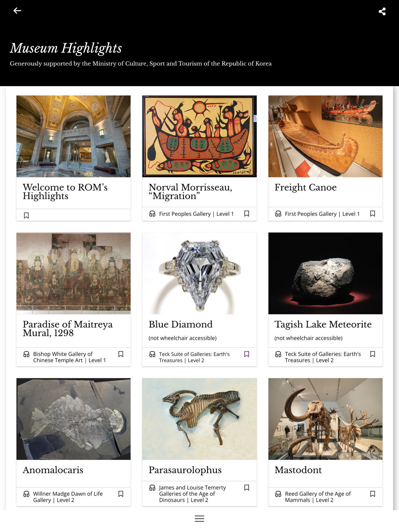Screen dimensions: 399x532
Task: Open the Mastodont title link
Action: (x=298, y=470)
